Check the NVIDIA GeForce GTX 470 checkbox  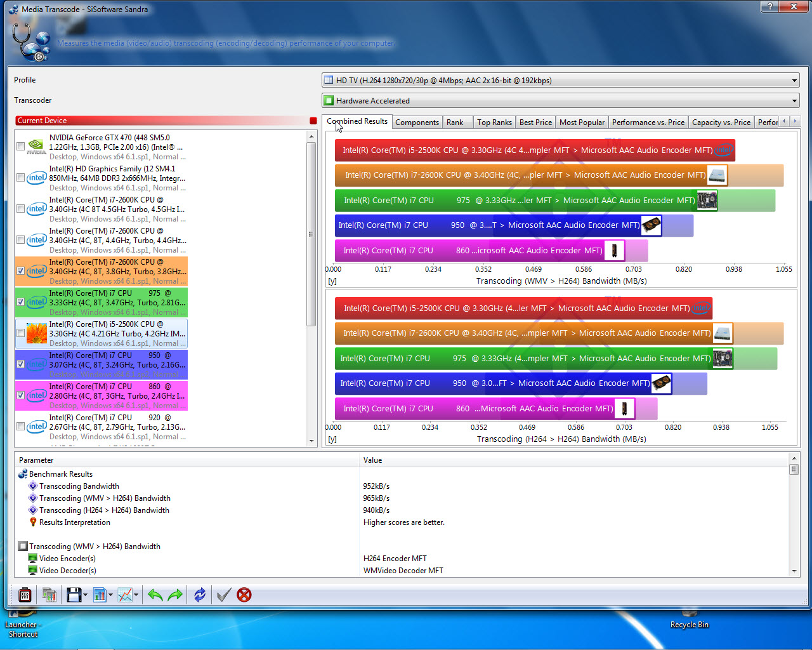point(20,147)
